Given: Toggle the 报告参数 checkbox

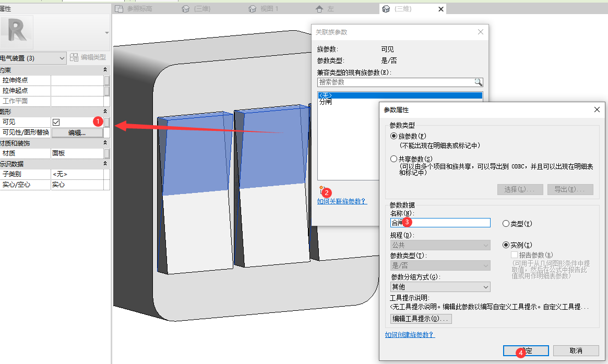Looking at the screenshot, I should click(514, 255).
